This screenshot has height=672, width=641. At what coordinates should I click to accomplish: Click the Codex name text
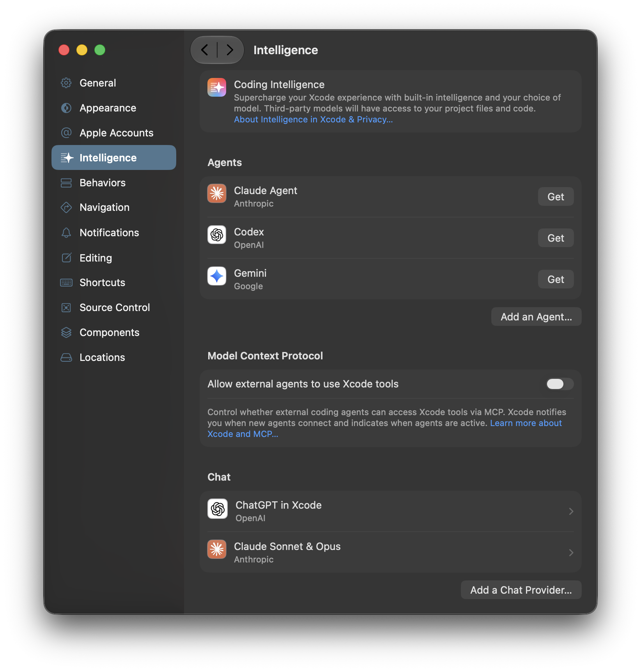249,232
